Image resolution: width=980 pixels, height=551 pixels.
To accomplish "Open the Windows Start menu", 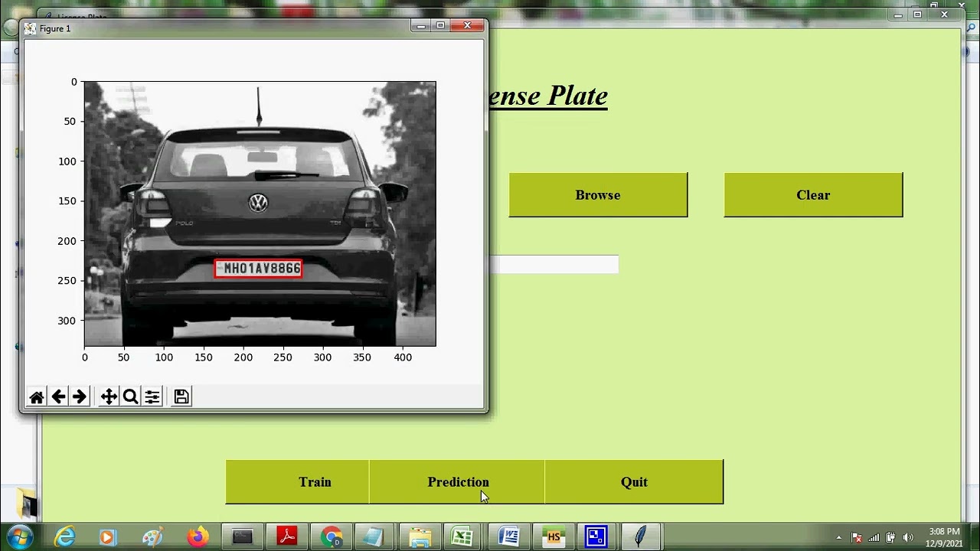I will 19,536.
